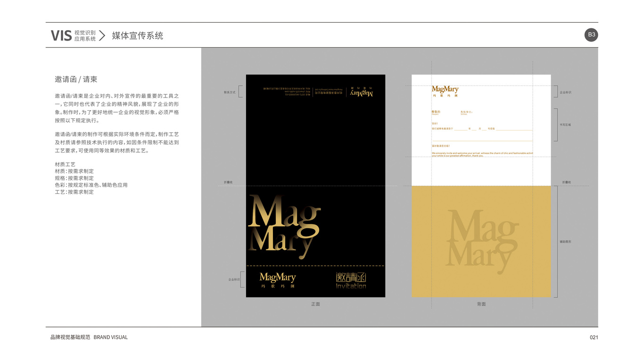Click the VIS logo text in the header
The image size is (644, 362).
coord(61,35)
